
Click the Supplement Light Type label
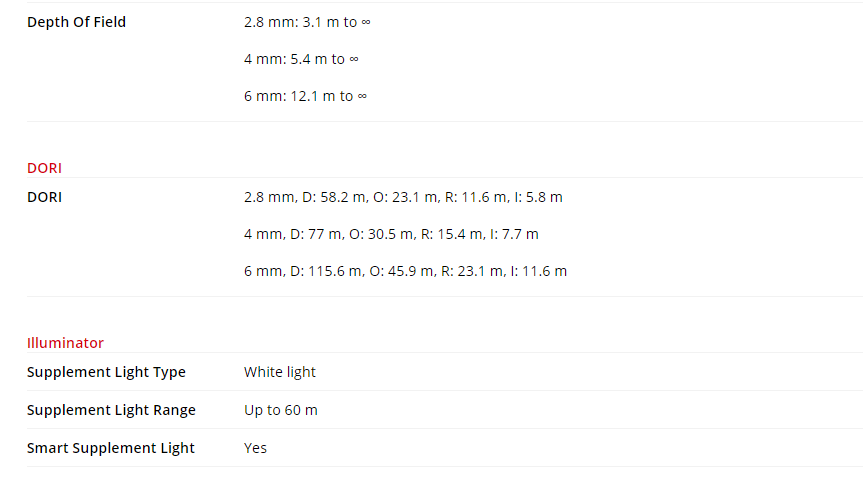click(106, 372)
